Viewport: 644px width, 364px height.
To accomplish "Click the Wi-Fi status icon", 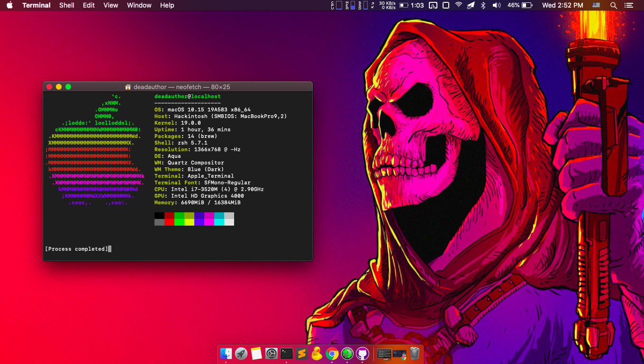I will click(x=458, y=5).
